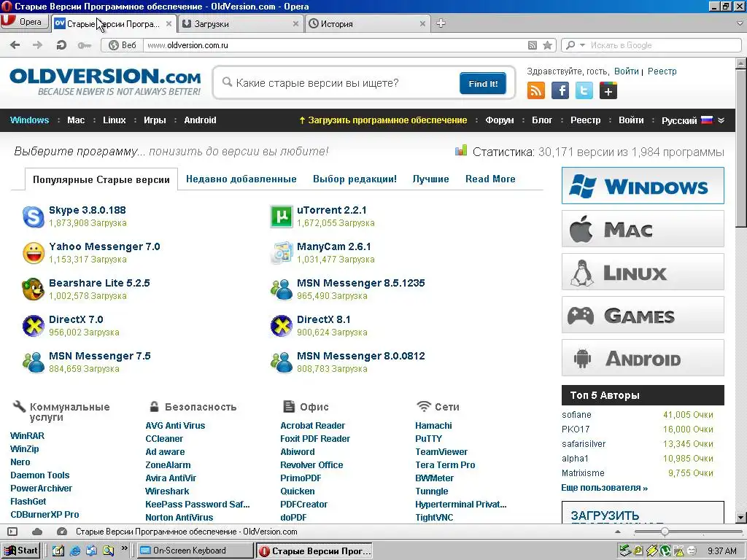Screen dimensions: 747x560
Task: Open the Mac menu item
Action: pos(76,120)
